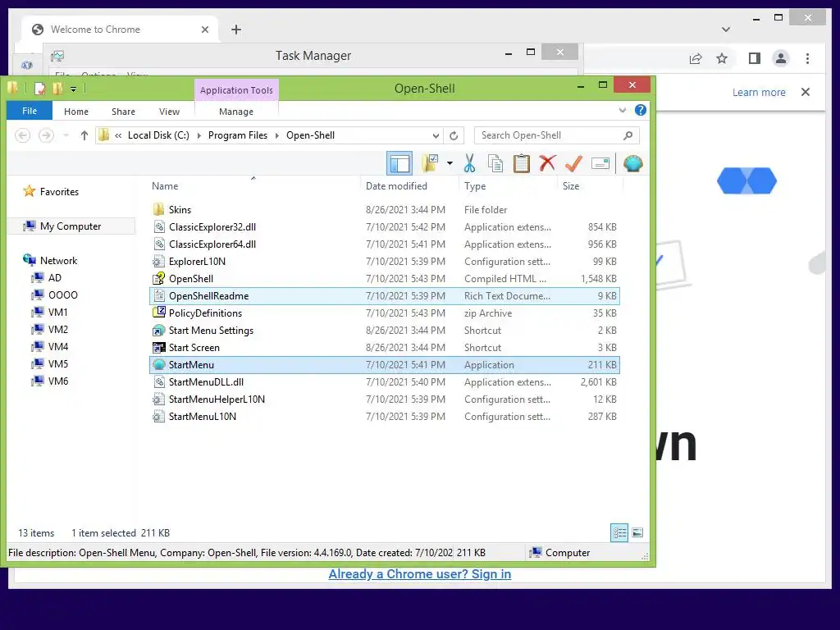Select StartMenuL10N configuration file
The image size is (840, 630).
[x=203, y=416]
